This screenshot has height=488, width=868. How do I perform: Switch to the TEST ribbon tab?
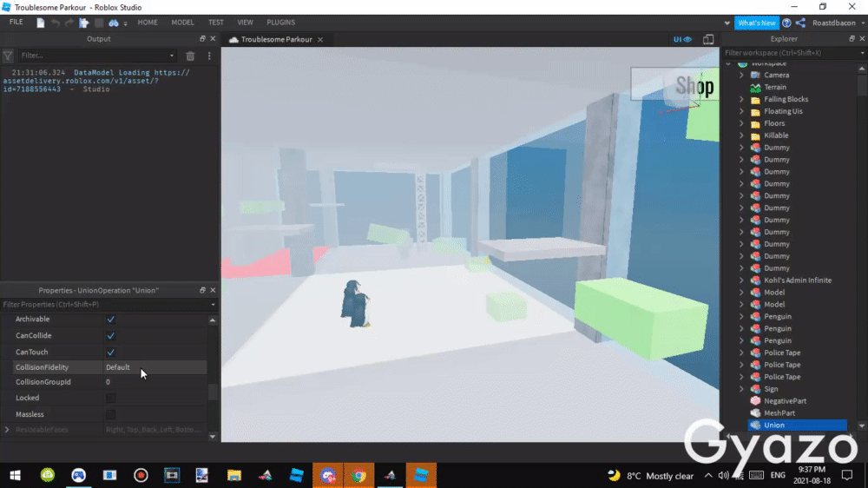[x=216, y=23]
